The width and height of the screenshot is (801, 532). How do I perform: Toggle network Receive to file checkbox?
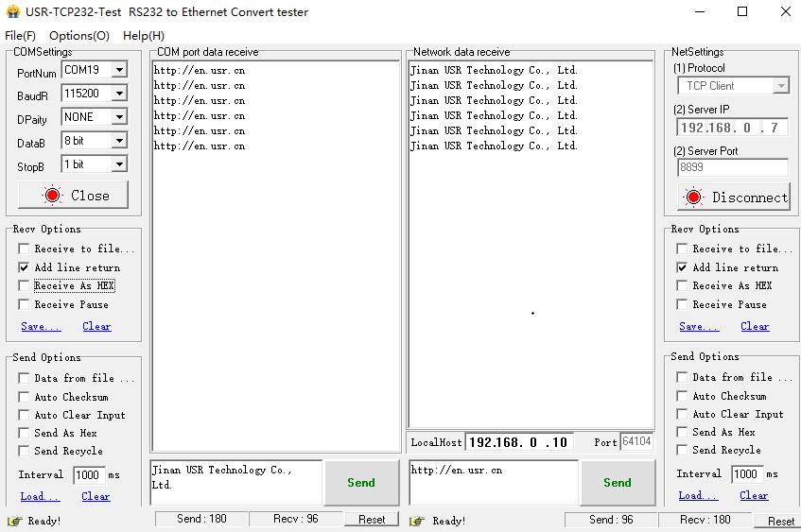(x=682, y=249)
